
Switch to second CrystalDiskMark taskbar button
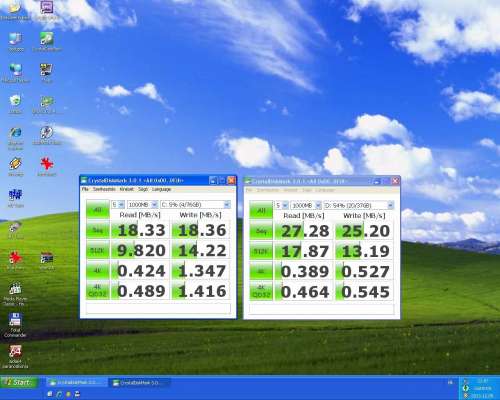(x=141, y=382)
